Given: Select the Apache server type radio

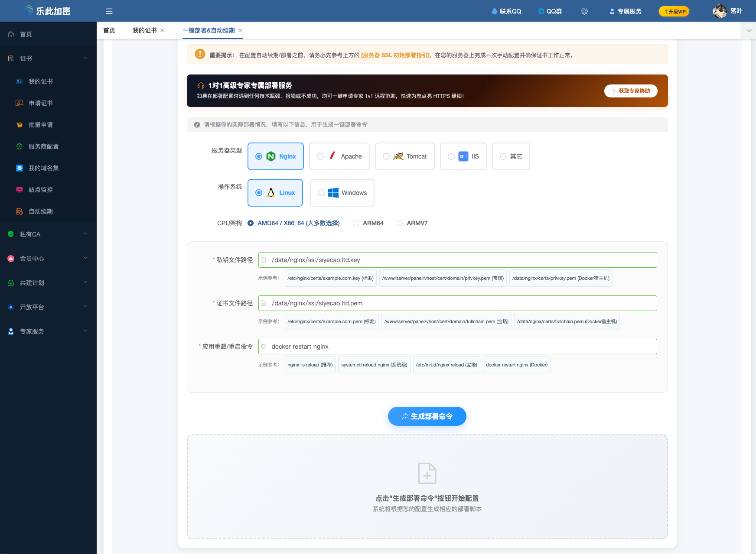Looking at the screenshot, I should point(320,156).
